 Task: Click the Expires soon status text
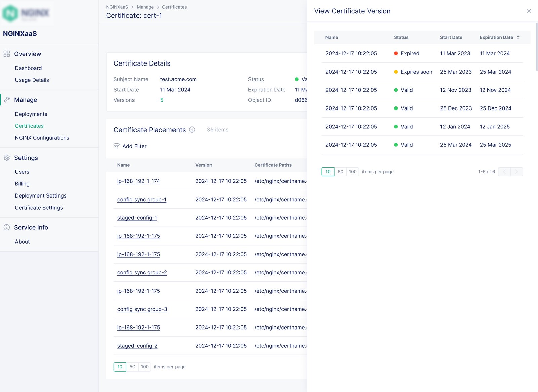point(416,72)
